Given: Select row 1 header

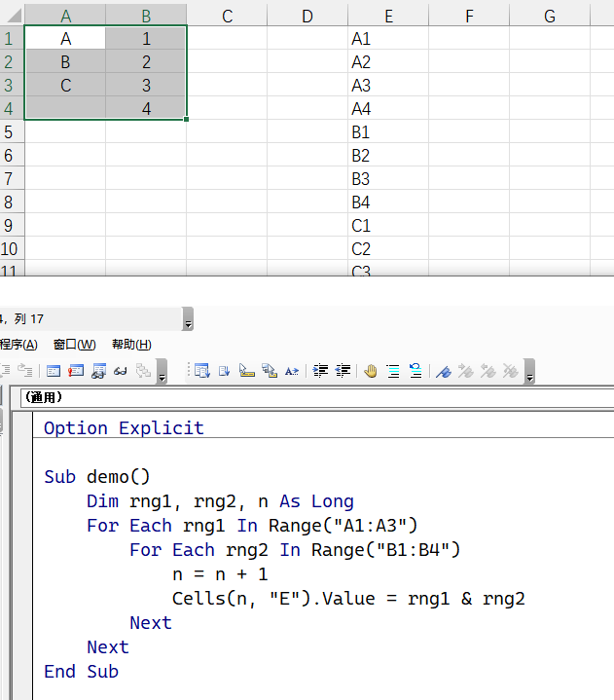Looking at the screenshot, I should 12,39.
